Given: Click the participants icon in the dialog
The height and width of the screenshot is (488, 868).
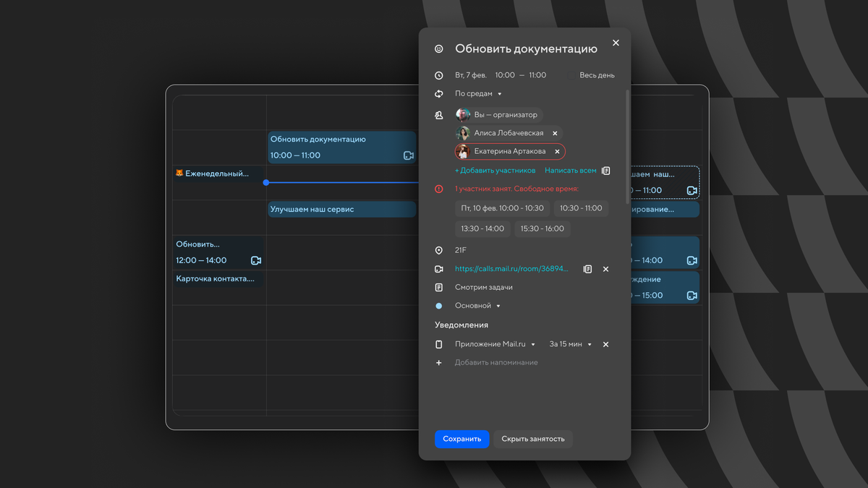Looking at the screenshot, I should [x=439, y=114].
